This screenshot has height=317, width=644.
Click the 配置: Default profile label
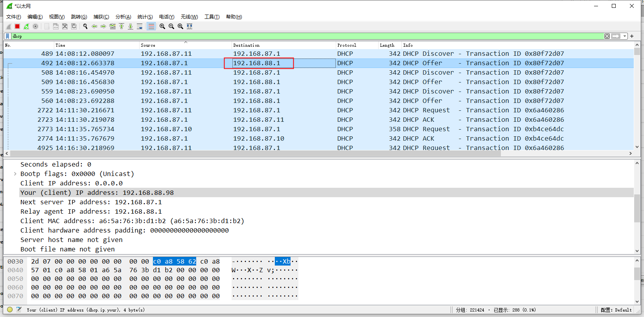pyautogui.click(x=616, y=310)
